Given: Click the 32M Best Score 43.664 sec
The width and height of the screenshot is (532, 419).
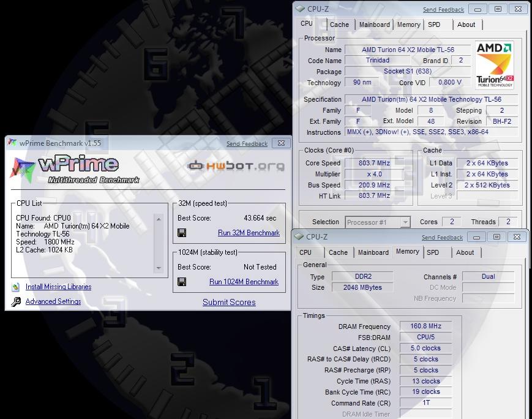Looking at the screenshot, I should click(260, 218).
